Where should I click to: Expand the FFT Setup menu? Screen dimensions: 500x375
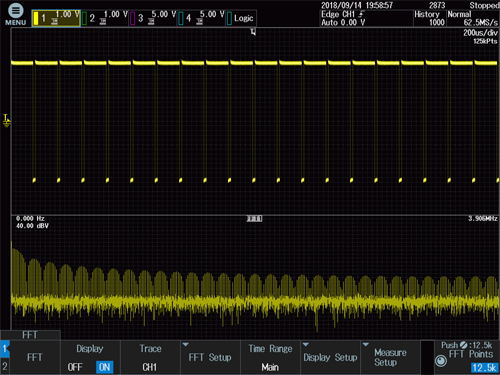pyautogui.click(x=210, y=357)
